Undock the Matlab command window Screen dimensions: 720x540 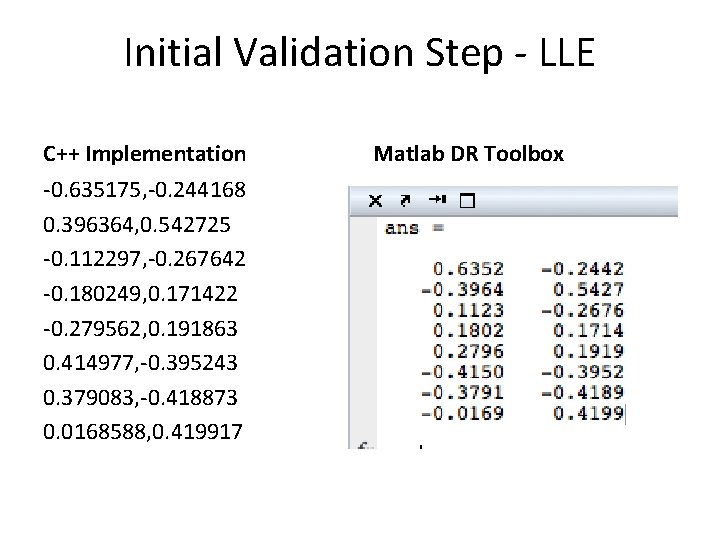[405, 200]
